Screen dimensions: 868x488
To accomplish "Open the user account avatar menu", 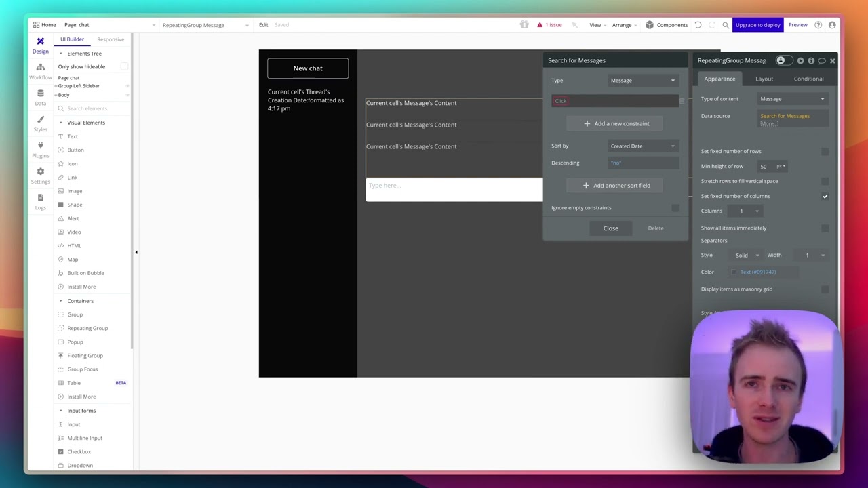I will pyautogui.click(x=832, y=25).
